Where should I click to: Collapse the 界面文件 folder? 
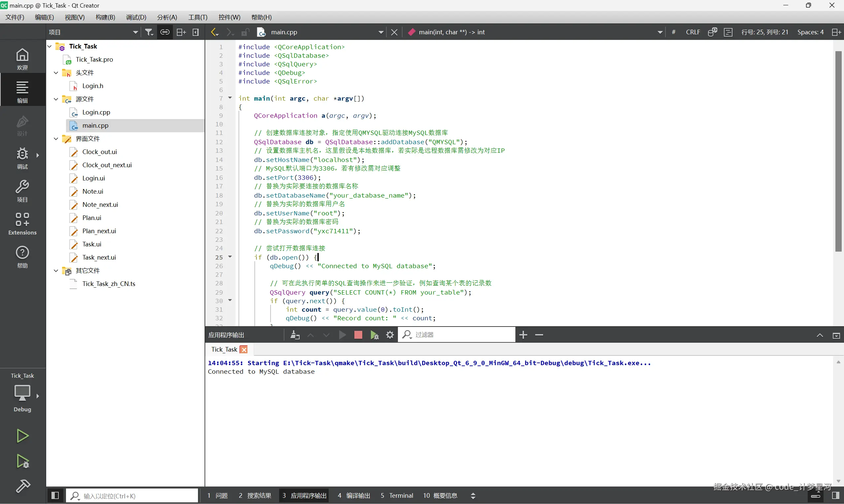tap(56, 139)
